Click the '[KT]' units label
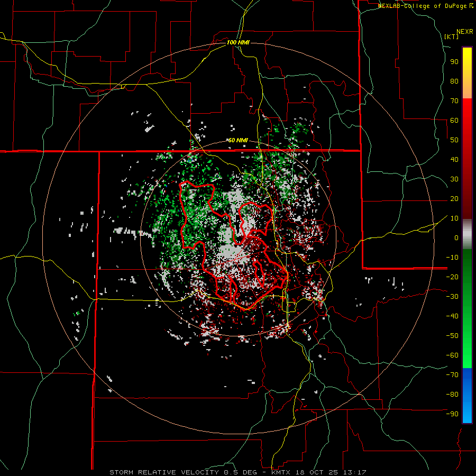Screen dimensions: 476x476 click(452, 36)
